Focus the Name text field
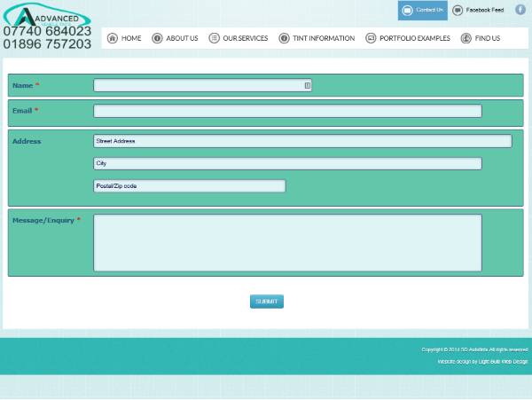 [198, 86]
